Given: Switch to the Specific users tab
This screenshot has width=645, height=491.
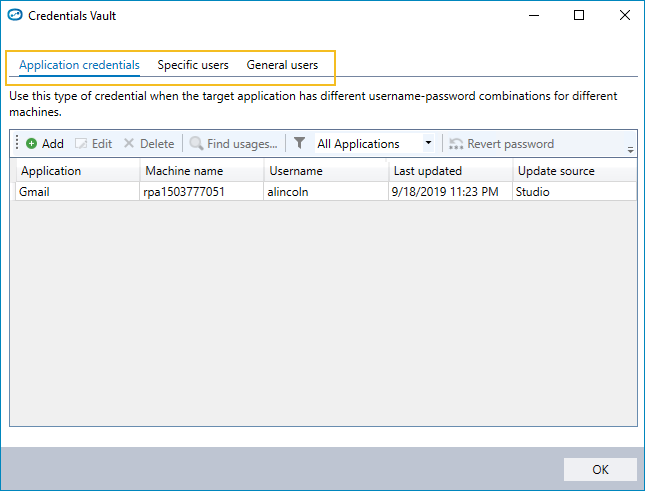Looking at the screenshot, I should click(193, 65).
